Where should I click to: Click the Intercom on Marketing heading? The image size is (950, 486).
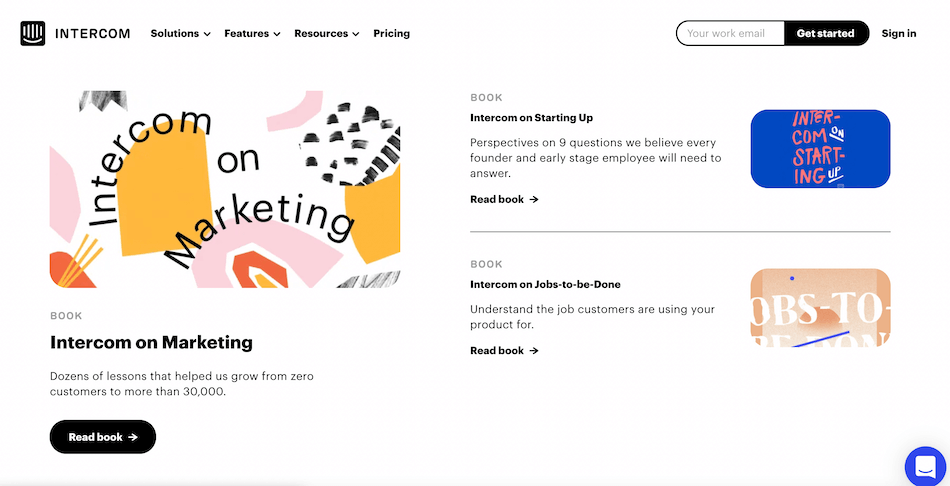pos(151,342)
